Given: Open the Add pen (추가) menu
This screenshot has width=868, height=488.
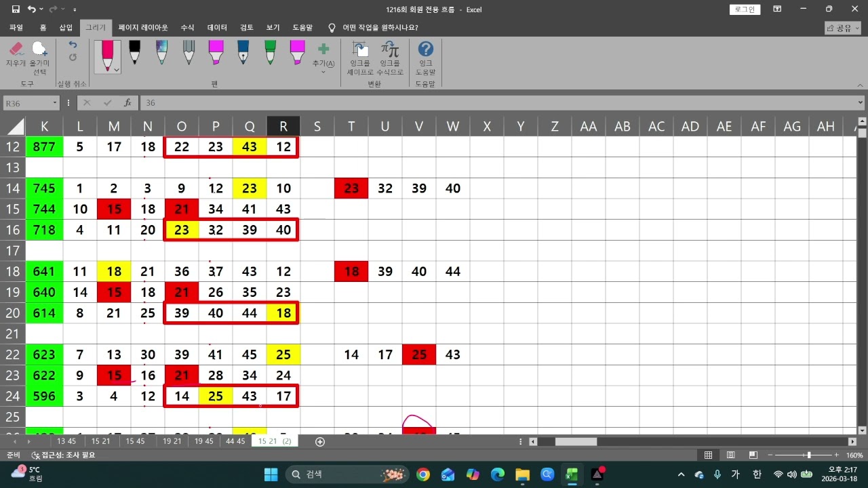Looking at the screenshot, I should point(323,57).
